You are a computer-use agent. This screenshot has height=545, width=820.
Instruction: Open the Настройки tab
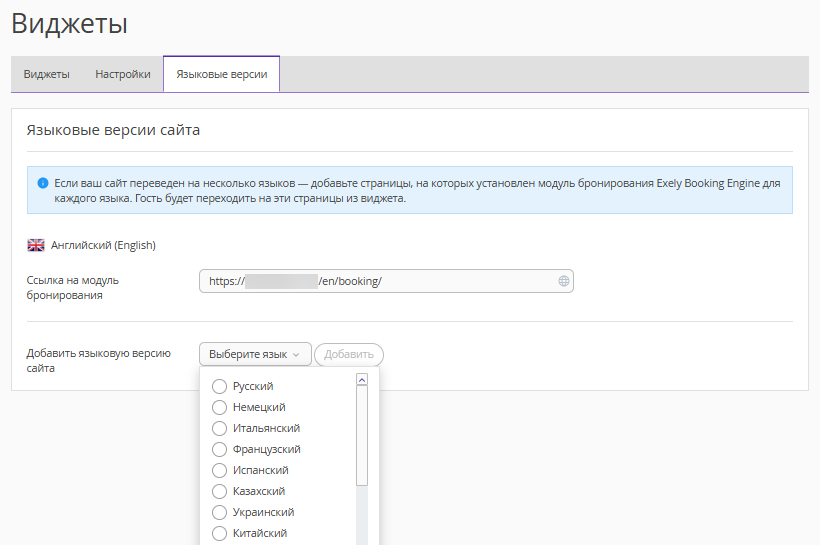[123, 74]
